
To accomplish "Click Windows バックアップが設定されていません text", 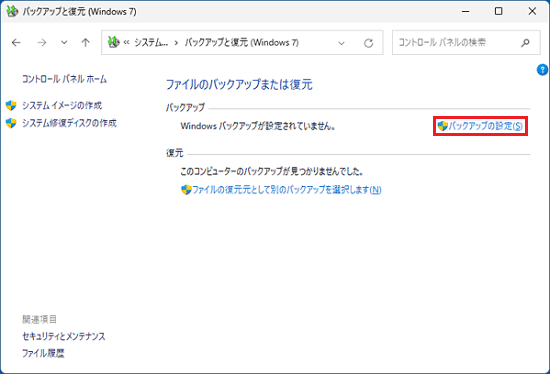I will tap(258, 126).
